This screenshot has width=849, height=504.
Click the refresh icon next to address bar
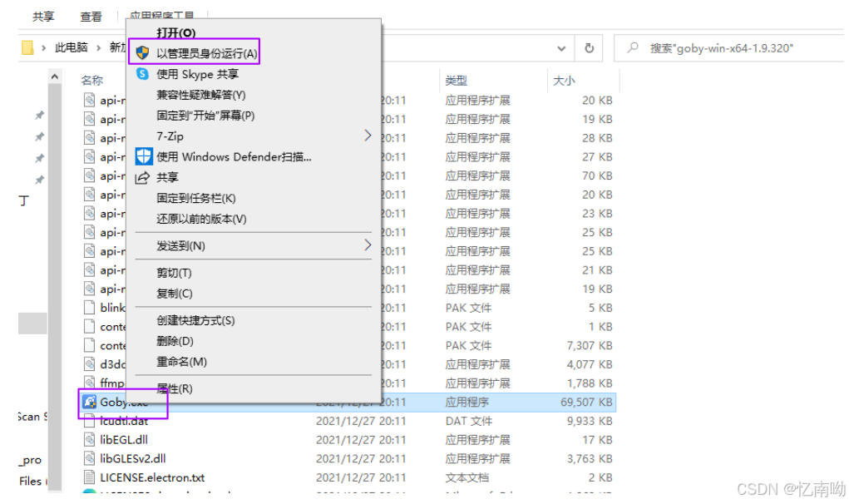(x=589, y=48)
